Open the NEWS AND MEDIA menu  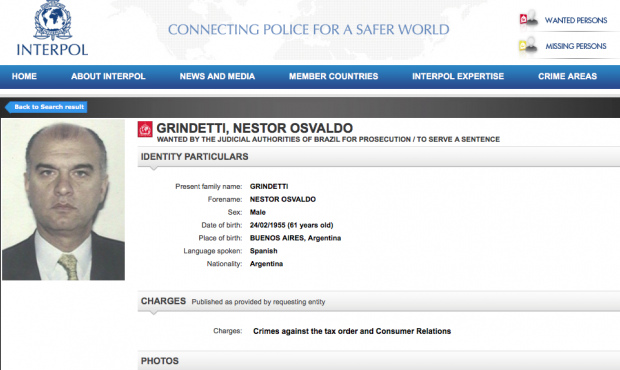[x=217, y=76]
